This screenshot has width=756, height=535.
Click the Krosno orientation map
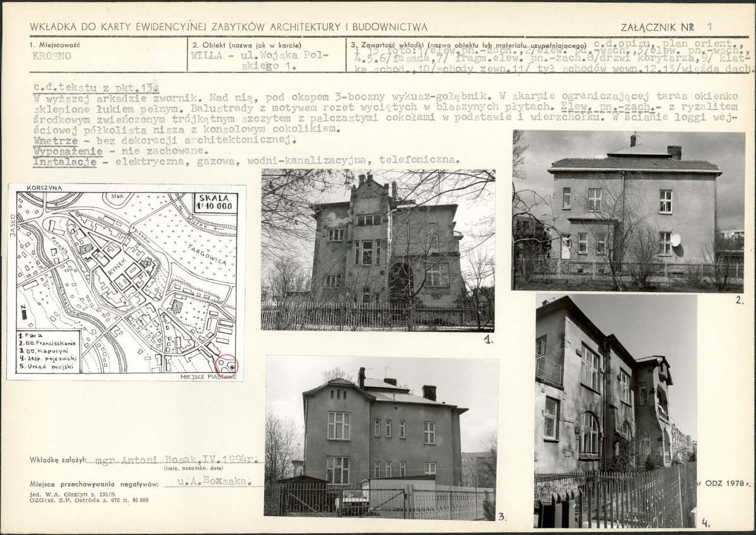point(126,282)
